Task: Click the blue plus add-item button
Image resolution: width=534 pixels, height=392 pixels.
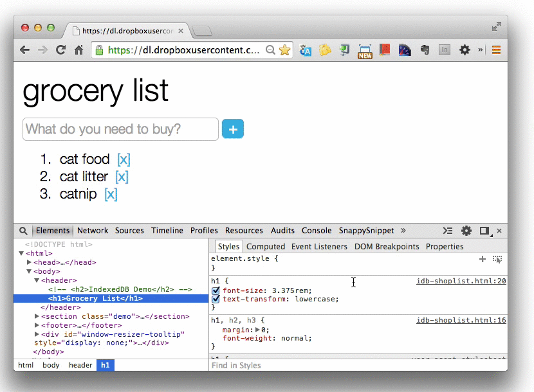Action: tap(233, 129)
